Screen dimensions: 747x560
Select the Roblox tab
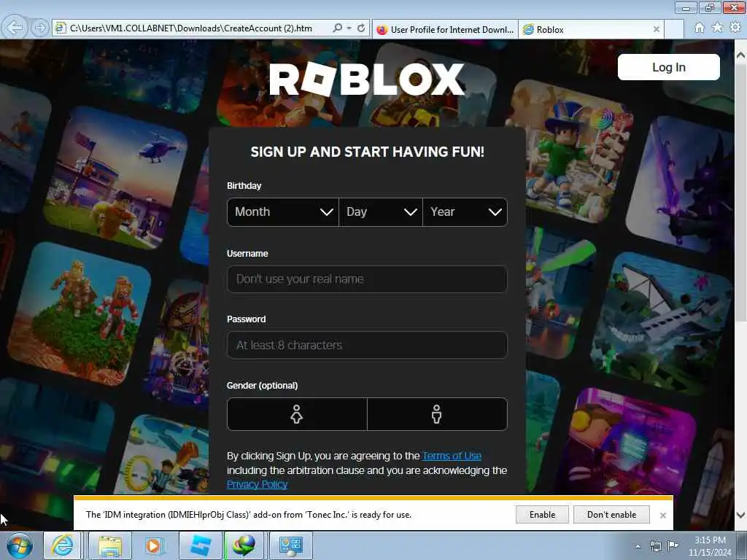point(591,29)
